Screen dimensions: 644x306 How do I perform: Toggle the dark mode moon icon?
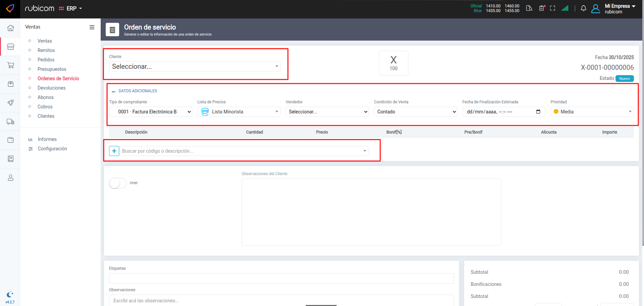click(10, 294)
